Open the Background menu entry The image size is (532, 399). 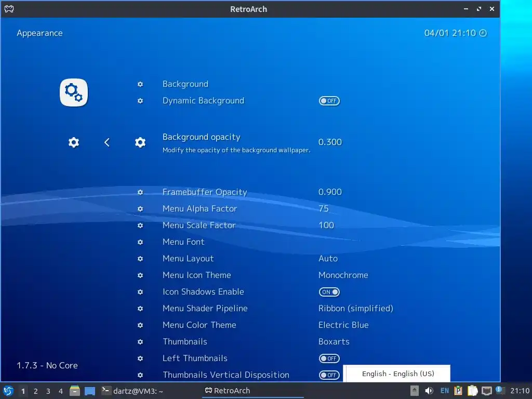[x=185, y=84]
